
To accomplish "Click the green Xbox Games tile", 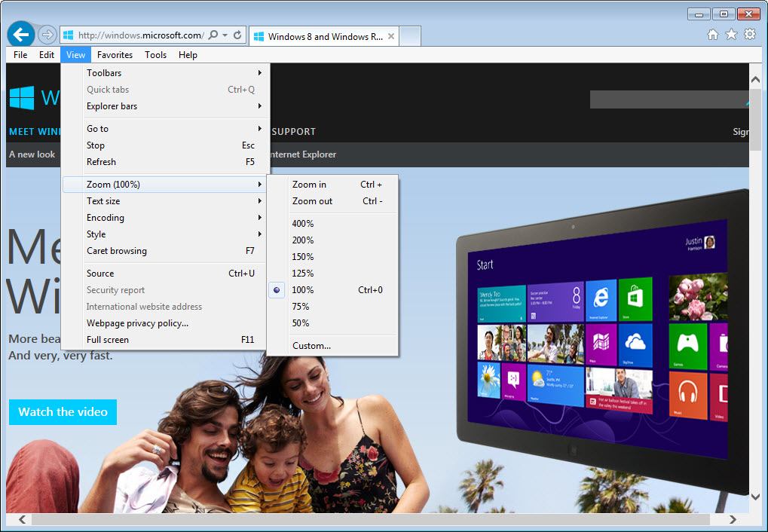I will (687, 346).
